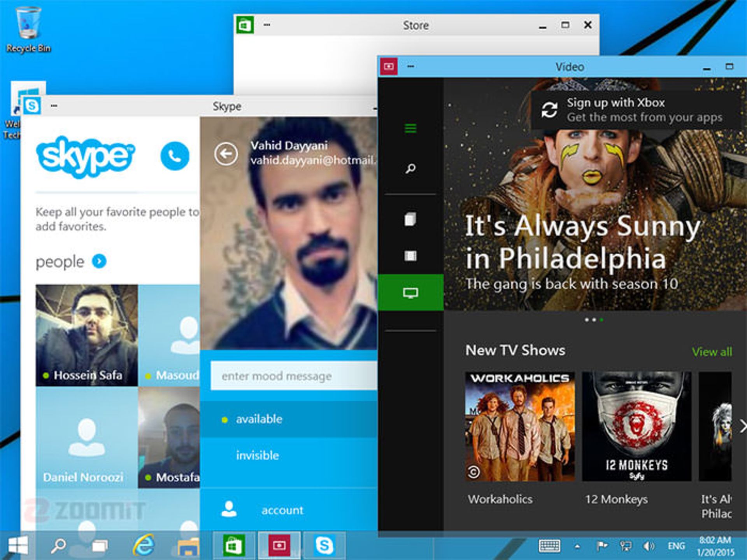747x560 pixels.
Task: Click the Video app search icon
Action: click(x=410, y=168)
